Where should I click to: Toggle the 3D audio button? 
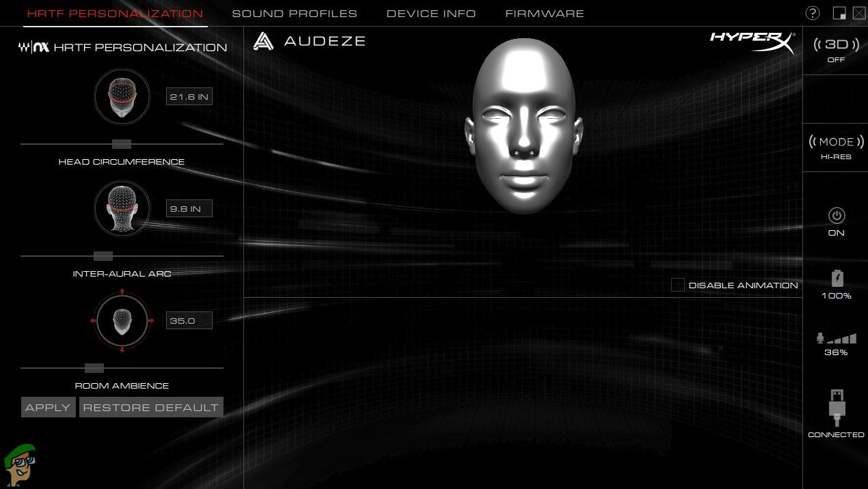point(836,46)
